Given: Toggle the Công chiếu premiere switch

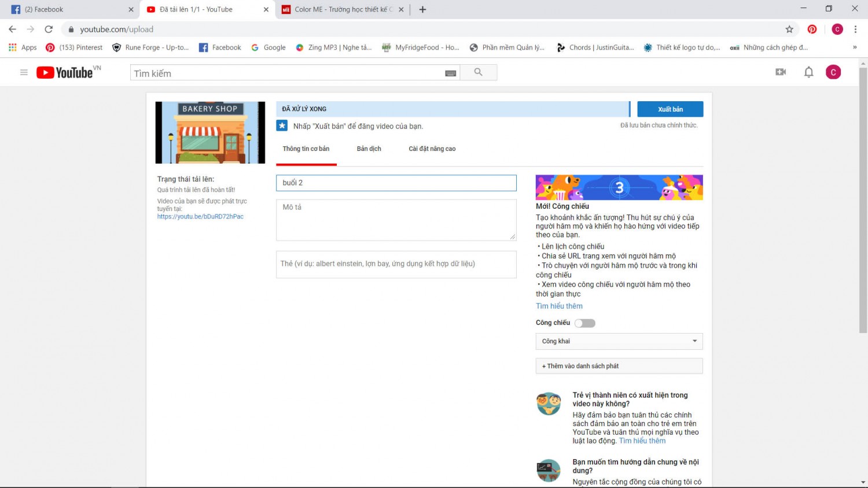Looking at the screenshot, I should 584,323.
